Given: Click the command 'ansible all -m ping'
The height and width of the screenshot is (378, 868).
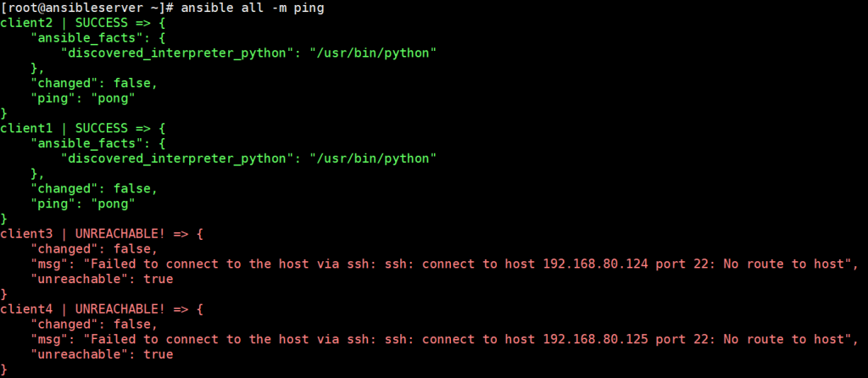Looking at the screenshot, I should (253, 8).
